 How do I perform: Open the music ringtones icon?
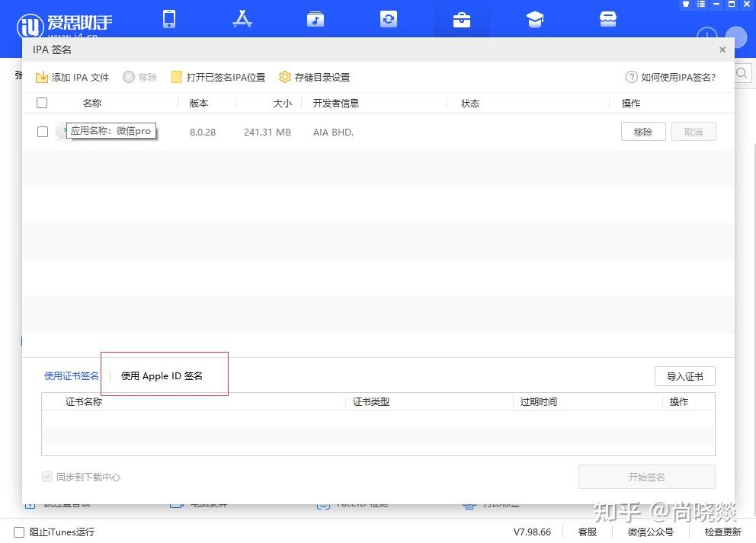[316, 19]
